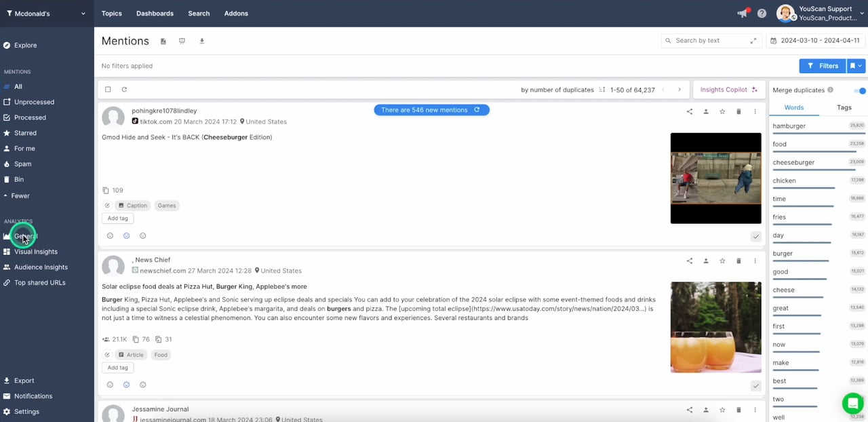Tick the select-all mentions checkbox

(108, 90)
